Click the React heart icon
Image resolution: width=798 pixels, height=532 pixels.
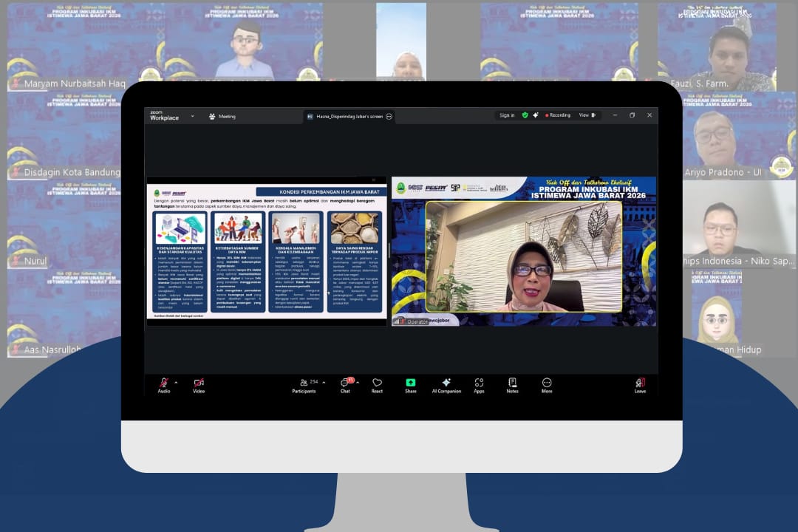pos(377,383)
